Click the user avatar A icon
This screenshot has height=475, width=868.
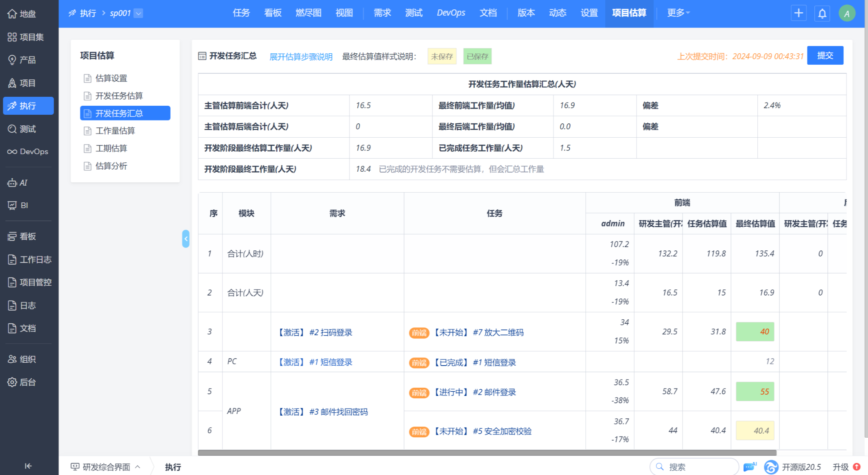847,14
